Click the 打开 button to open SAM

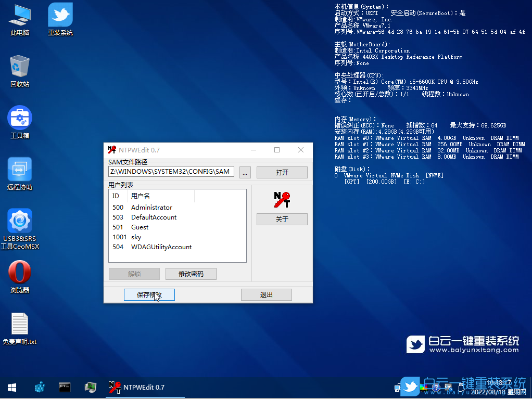[x=282, y=172]
